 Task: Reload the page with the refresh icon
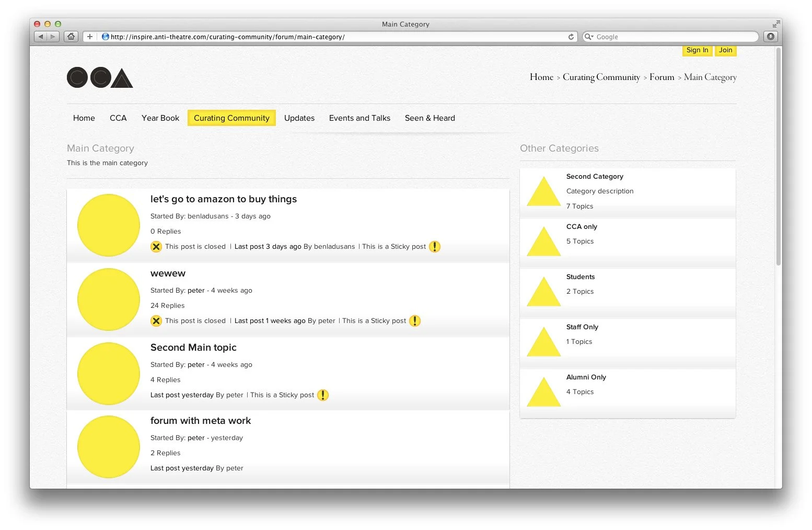(571, 37)
